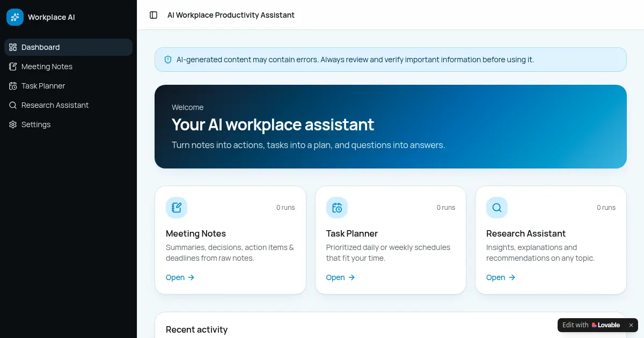Screen dimensions: 644x338
Task: Click the Settings gear icon
Action: [13, 124]
